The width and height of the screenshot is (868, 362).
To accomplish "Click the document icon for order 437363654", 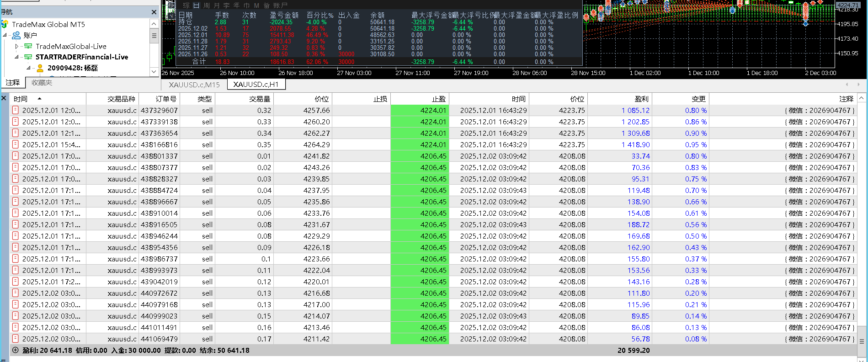I will point(15,133).
